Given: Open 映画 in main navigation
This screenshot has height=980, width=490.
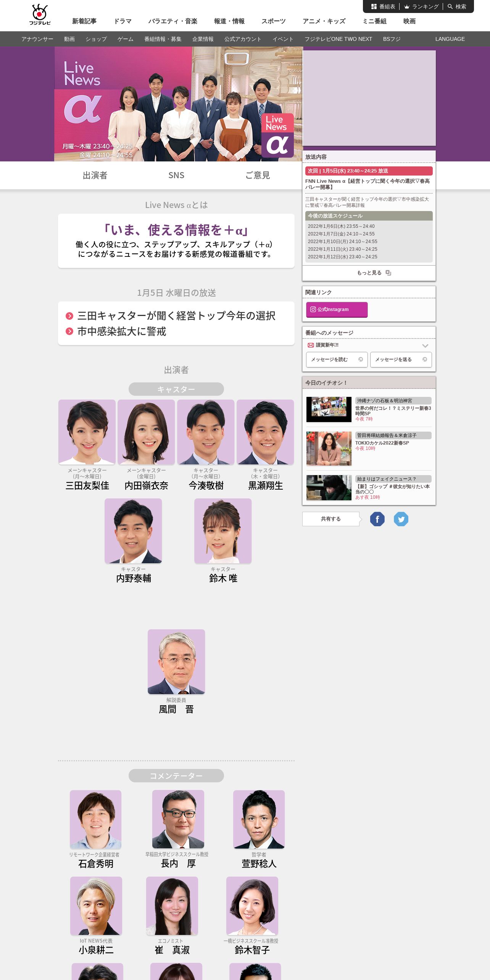Looking at the screenshot, I should (x=409, y=21).
